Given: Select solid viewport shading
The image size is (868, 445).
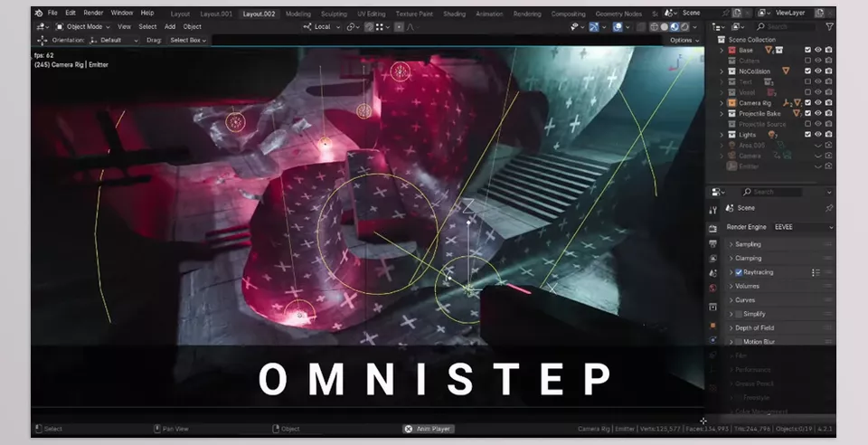Looking at the screenshot, I should 665,26.
